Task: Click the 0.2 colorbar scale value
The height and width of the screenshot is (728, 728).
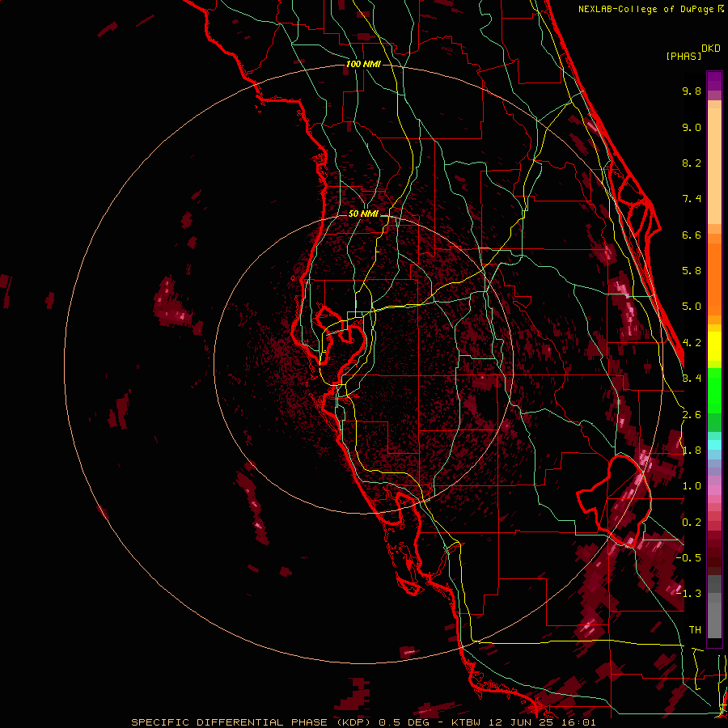Action: pyautogui.click(x=692, y=523)
